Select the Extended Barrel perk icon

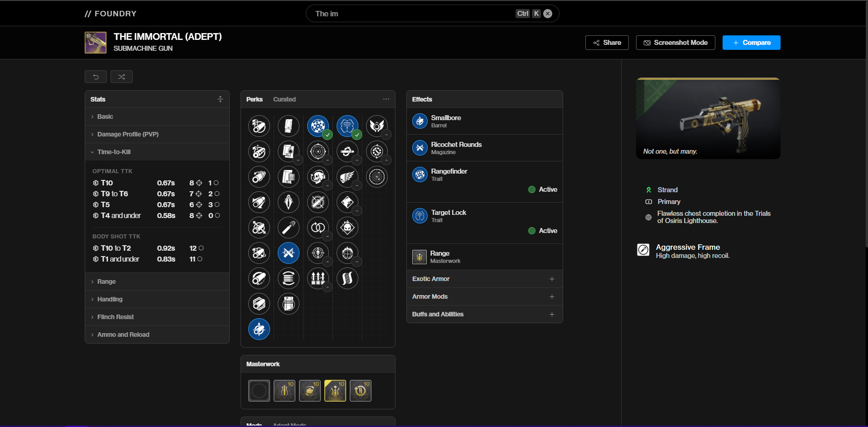(259, 202)
